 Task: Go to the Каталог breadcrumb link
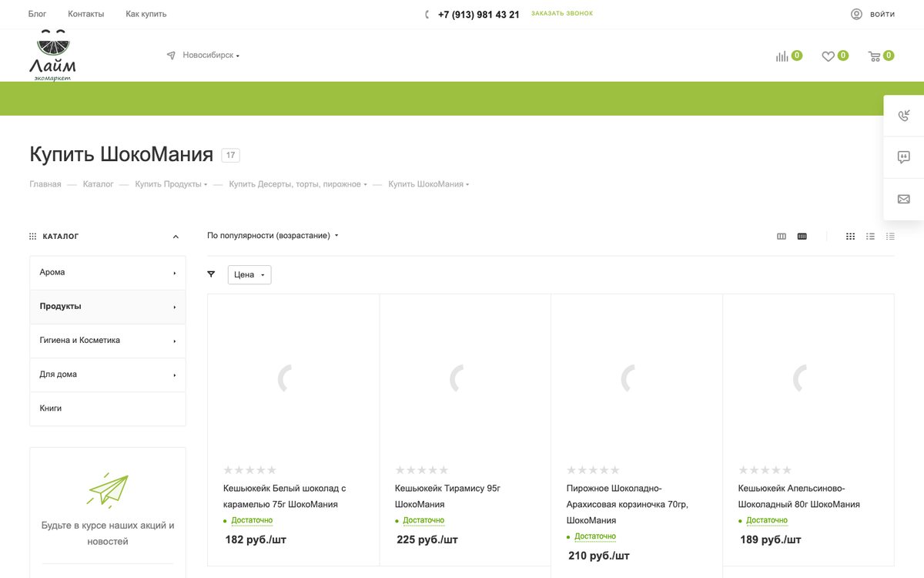point(99,184)
